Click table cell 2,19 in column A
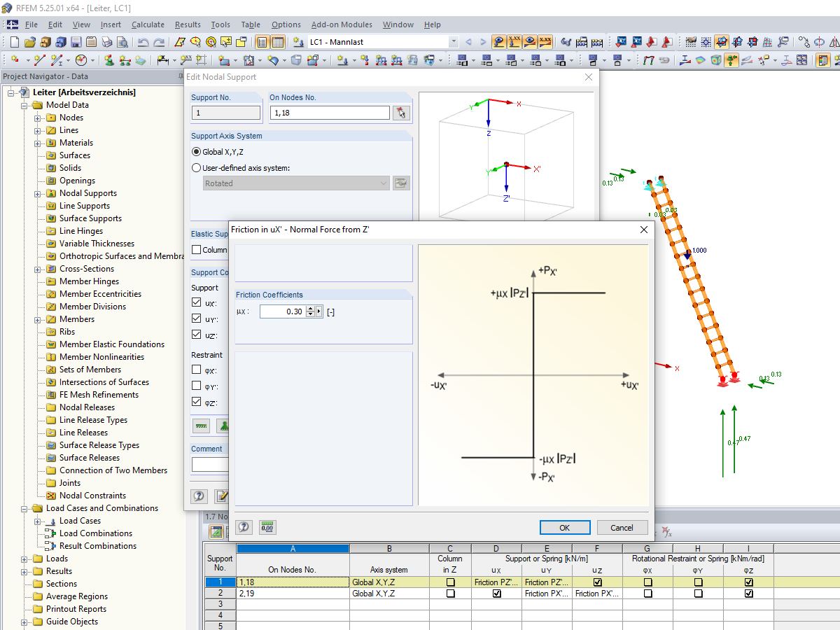The image size is (840, 630). (x=293, y=594)
